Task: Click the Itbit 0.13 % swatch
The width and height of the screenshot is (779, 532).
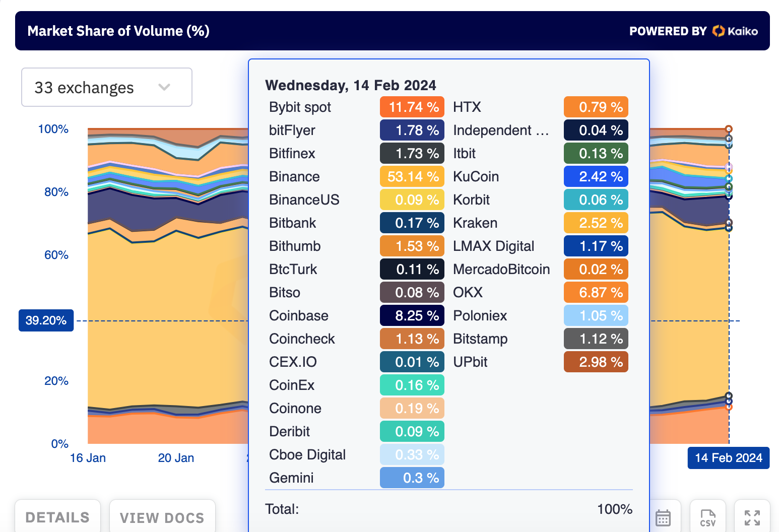Action: [x=596, y=154]
